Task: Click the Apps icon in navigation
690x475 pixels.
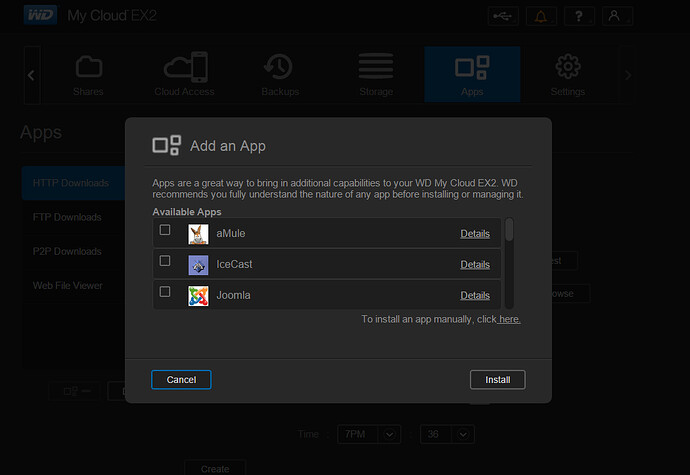Action: coord(472,68)
